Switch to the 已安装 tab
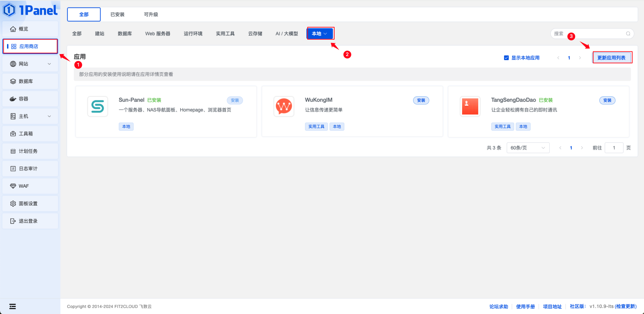This screenshot has width=644, height=314. (x=117, y=14)
